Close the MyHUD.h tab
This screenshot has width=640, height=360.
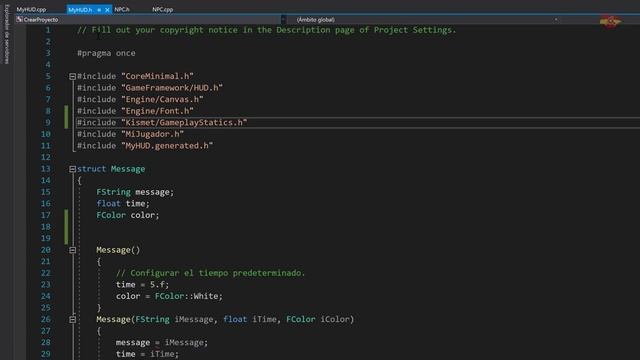(107, 10)
